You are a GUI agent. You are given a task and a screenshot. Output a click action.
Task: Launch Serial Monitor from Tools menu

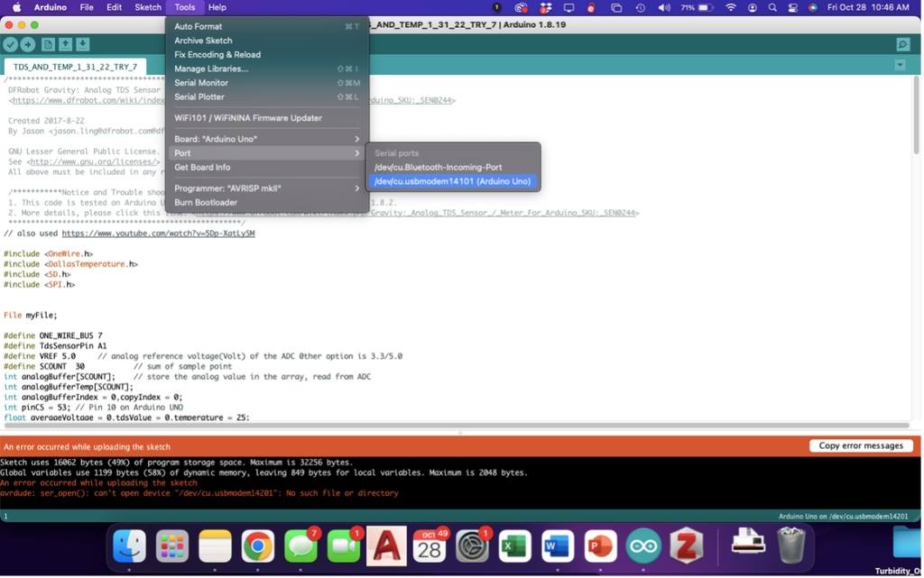[x=267, y=83]
